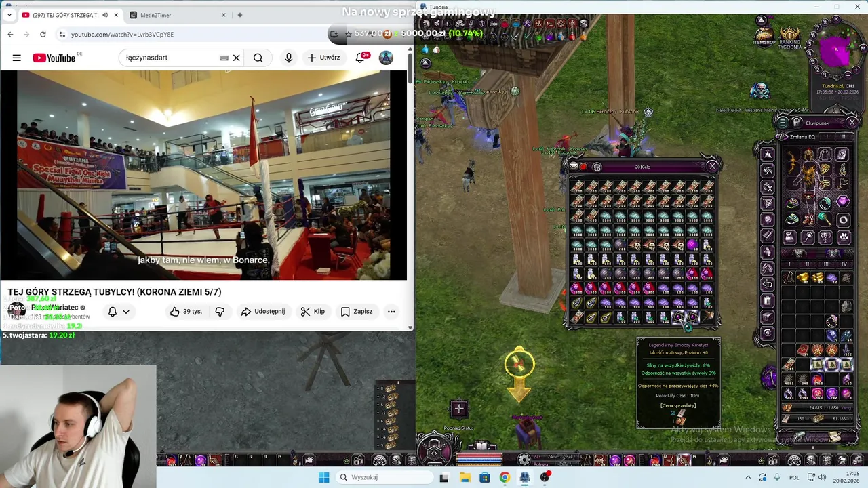Click the mail envelope icon in shop window
Image resolution: width=868 pixels, height=488 pixels.
pyautogui.click(x=574, y=167)
